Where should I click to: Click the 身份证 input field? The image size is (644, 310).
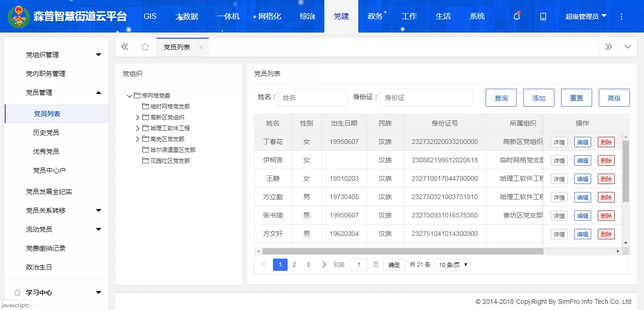pos(426,98)
